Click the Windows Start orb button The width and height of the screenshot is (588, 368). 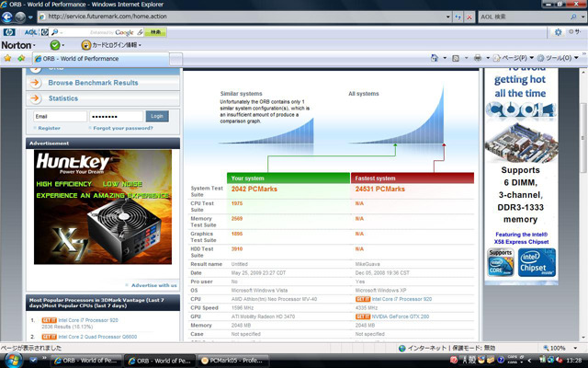12,361
